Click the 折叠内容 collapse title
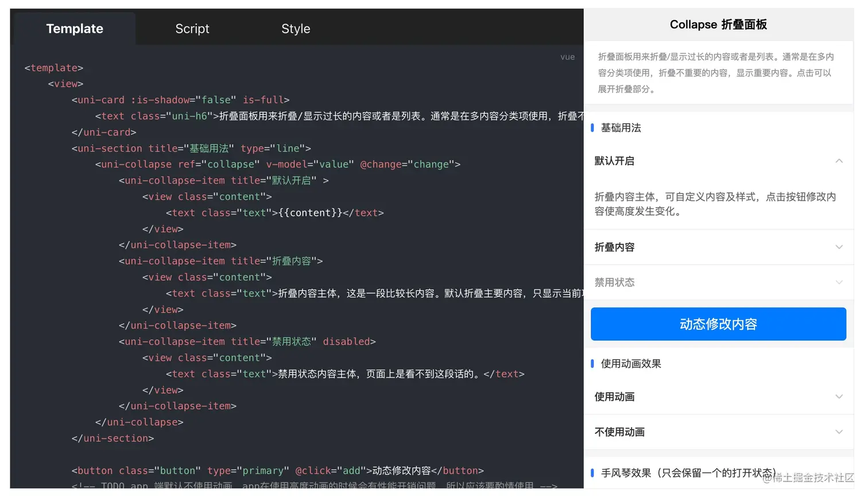This screenshot has height=497, width=868. pyautogui.click(x=614, y=247)
